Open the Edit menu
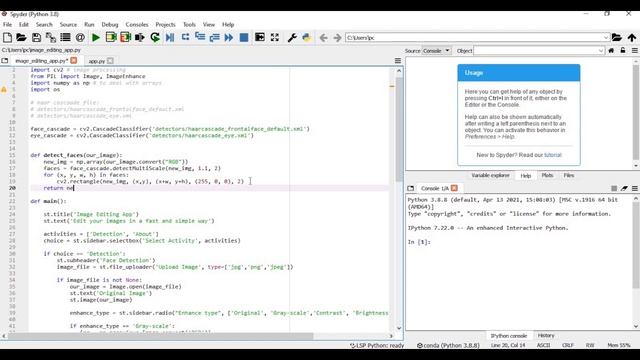The image size is (640, 360). (x=24, y=24)
